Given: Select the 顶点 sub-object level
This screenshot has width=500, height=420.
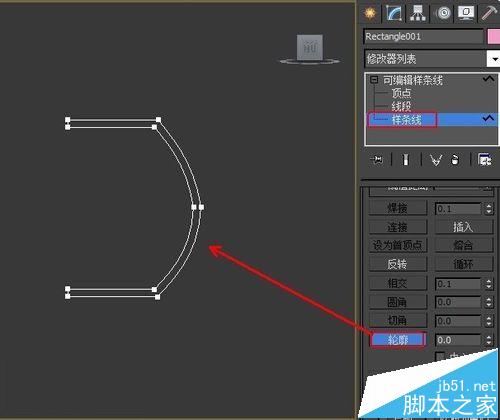Looking at the screenshot, I should (x=401, y=93).
